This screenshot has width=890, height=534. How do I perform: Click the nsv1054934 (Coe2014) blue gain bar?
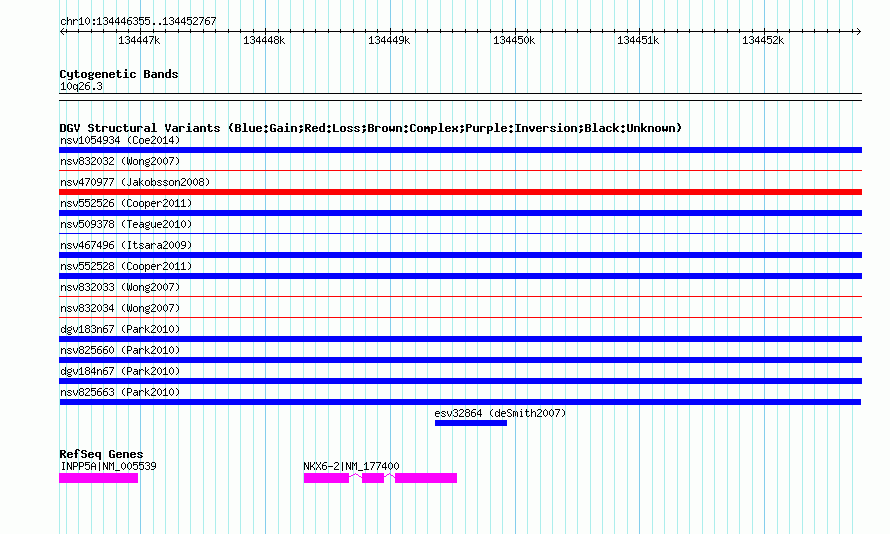coord(460,150)
